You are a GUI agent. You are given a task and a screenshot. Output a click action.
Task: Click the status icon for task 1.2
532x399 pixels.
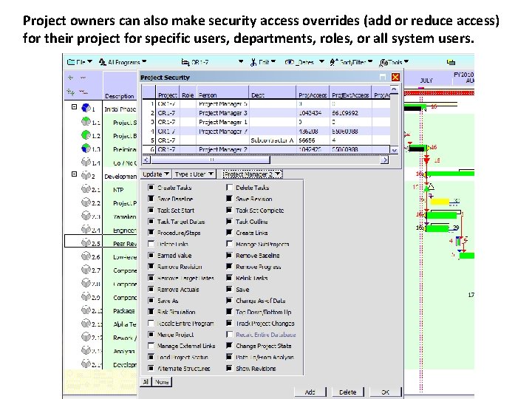click(86, 135)
